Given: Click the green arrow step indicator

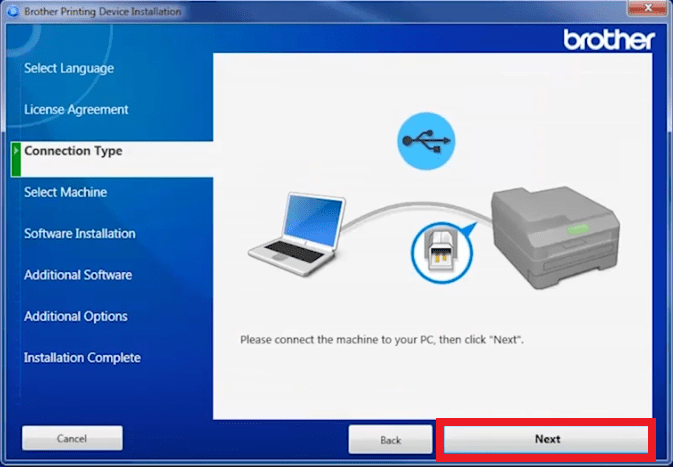Looking at the screenshot, I should (16, 159).
